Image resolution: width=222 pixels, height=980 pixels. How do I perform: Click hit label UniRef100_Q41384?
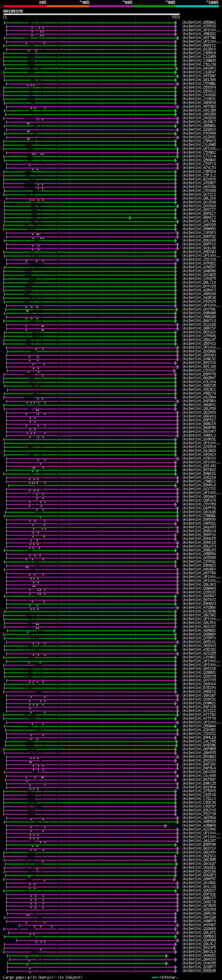point(199,80)
